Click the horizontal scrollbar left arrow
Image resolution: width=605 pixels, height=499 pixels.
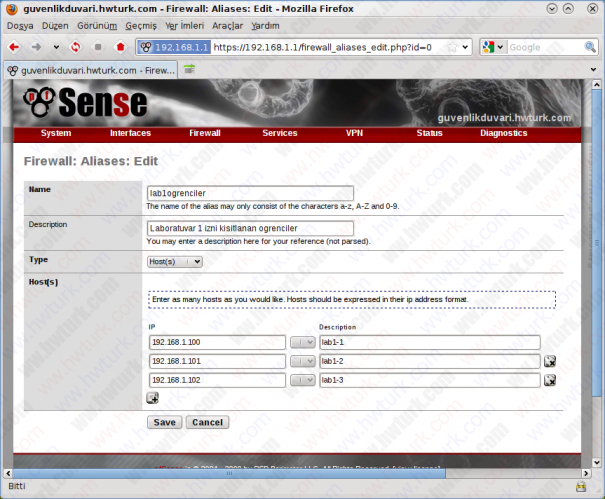coord(8,473)
